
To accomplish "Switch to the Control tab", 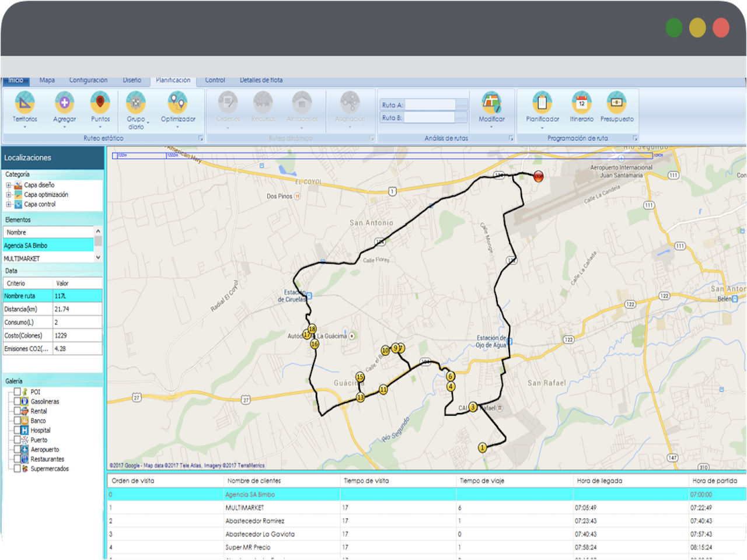I will coord(215,80).
